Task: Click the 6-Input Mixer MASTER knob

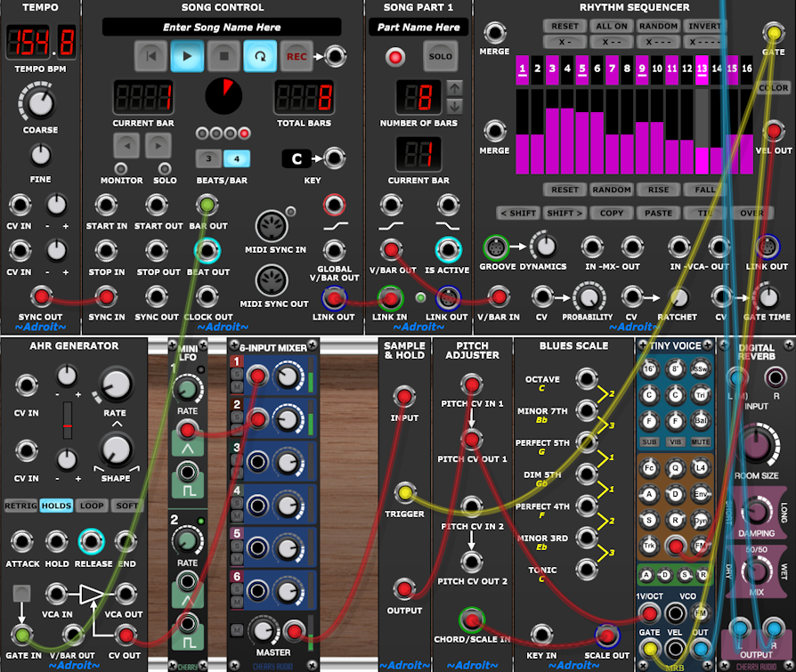Action: [x=264, y=631]
